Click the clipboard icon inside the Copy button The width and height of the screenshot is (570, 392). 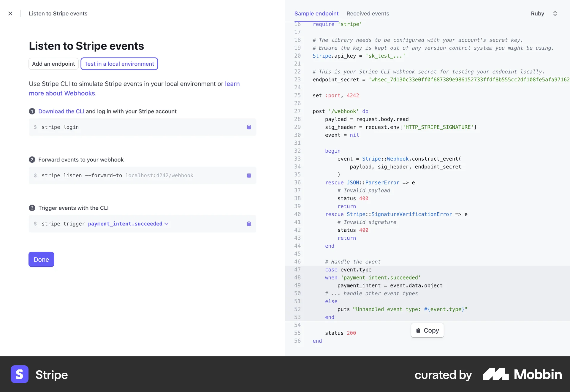pos(418,330)
